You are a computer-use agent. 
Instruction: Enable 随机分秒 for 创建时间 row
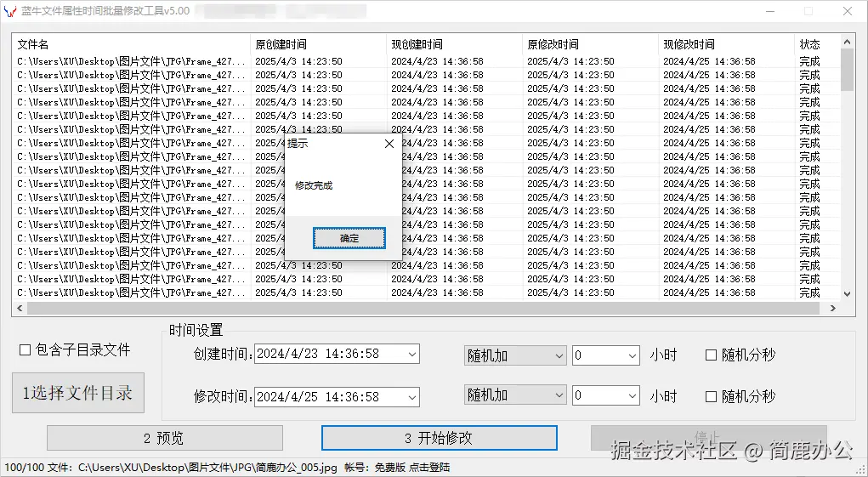click(x=712, y=355)
